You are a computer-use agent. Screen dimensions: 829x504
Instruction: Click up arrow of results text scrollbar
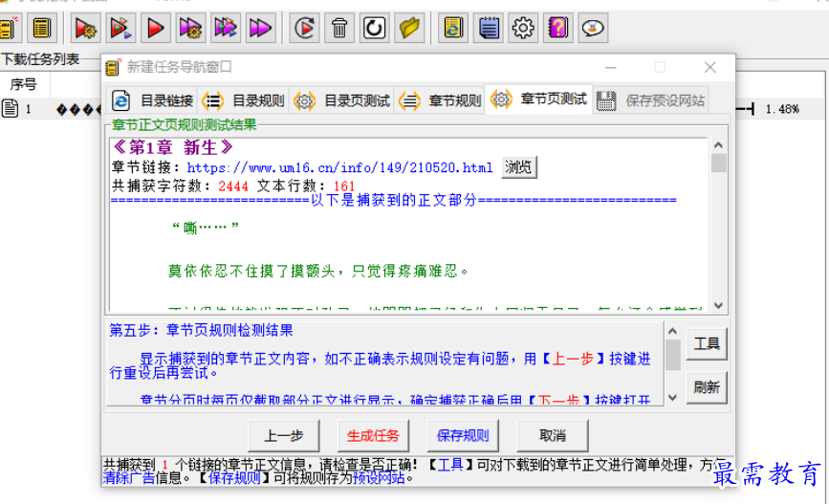[718, 145]
